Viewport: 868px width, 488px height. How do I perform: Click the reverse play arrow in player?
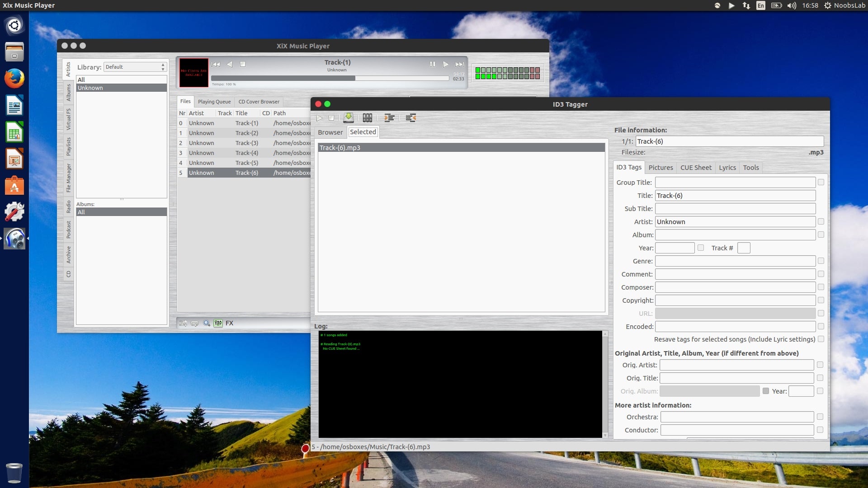coord(230,64)
